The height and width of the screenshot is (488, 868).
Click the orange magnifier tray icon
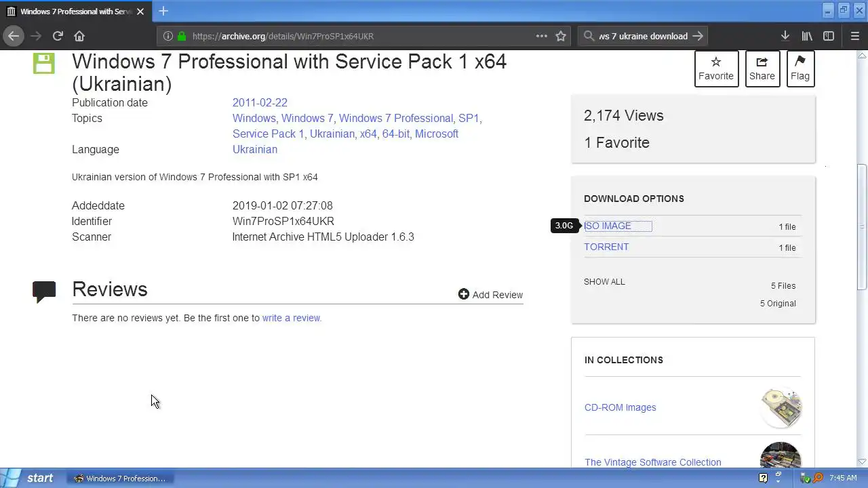818,478
